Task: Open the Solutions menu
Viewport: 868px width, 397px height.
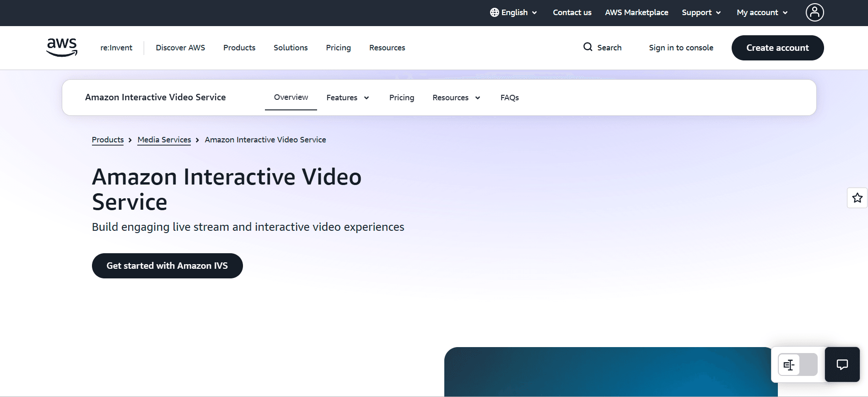Action: 291,48
